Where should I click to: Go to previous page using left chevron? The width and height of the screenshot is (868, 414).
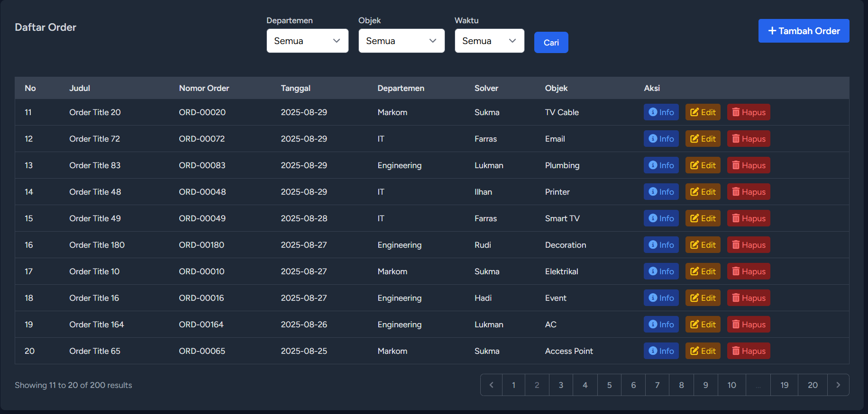pos(492,385)
